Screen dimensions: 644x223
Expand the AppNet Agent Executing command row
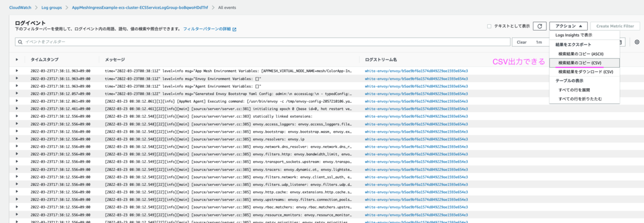click(x=17, y=100)
